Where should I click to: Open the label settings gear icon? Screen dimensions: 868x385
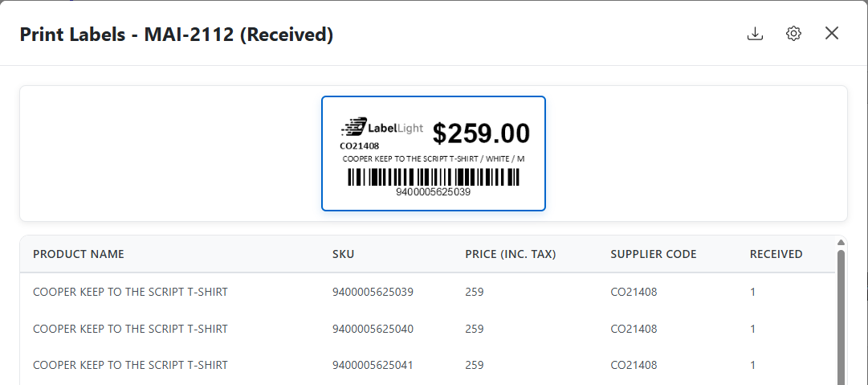click(794, 34)
